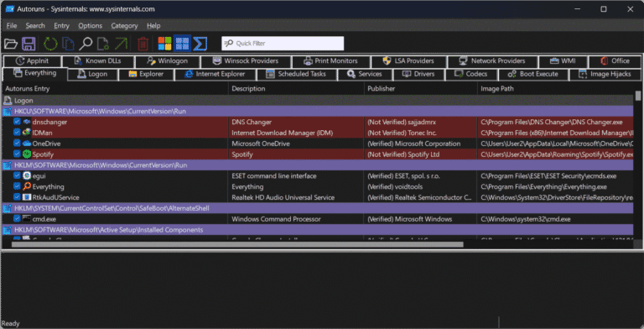Click the red Delete trash icon
Viewport: 644px width, 329px height.
[x=143, y=44]
